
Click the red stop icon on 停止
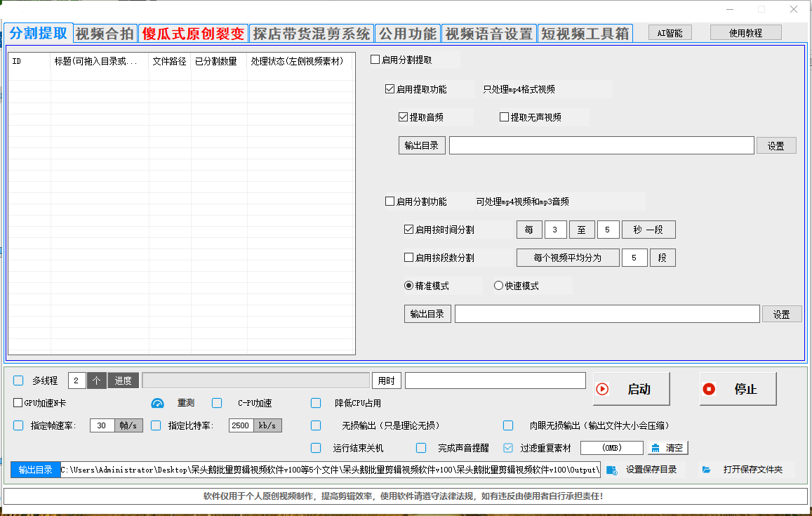tap(710, 389)
